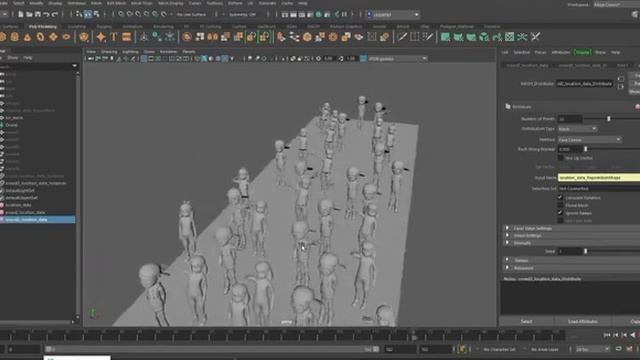Select by object type icon (highlighted)
Viewport: 640px width, 360px height.
tap(88, 14)
